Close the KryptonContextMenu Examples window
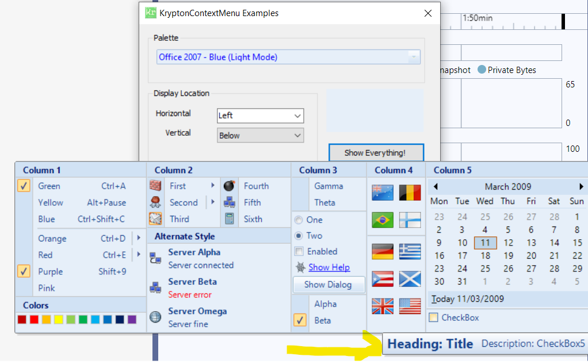The height and width of the screenshot is (364, 588). pyautogui.click(x=428, y=13)
